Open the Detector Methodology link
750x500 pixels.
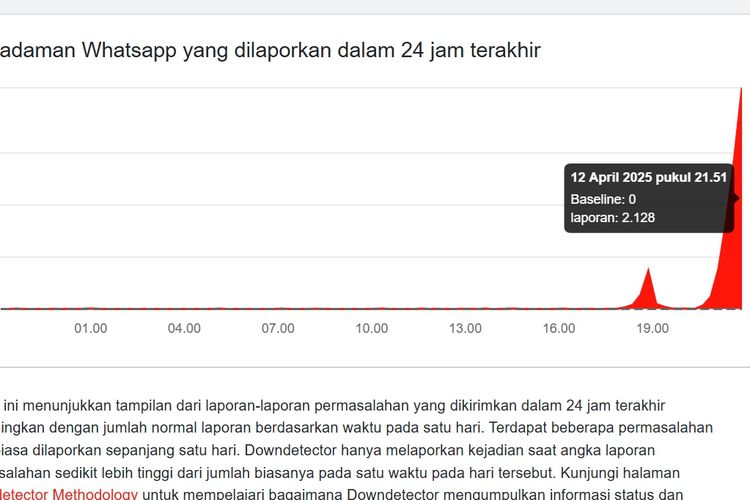(x=68, y=493)
